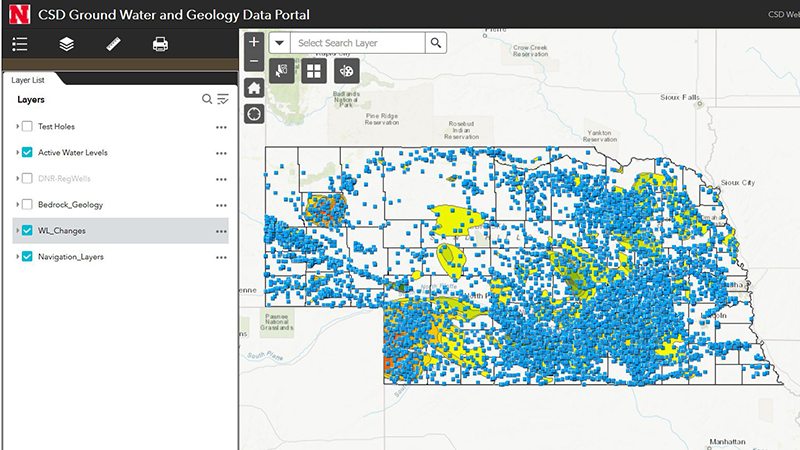Select the measurement ruler tool

pyautogui.click(x=113, y=44)
